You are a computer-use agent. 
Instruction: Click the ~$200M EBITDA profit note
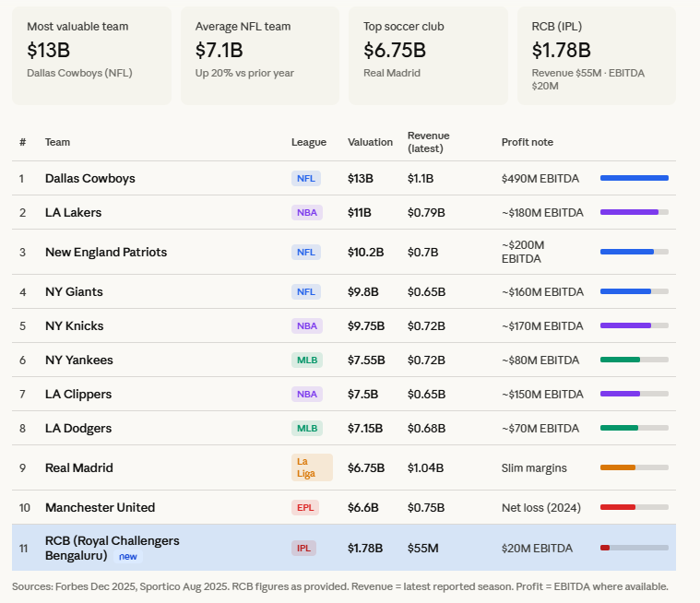pyautogui.click(x=523, y=253)
